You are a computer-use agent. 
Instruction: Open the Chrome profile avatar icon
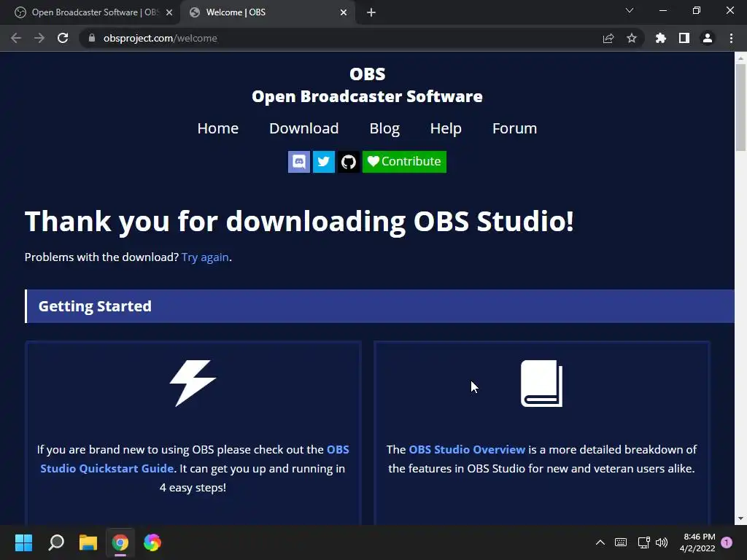coord(708,38)
